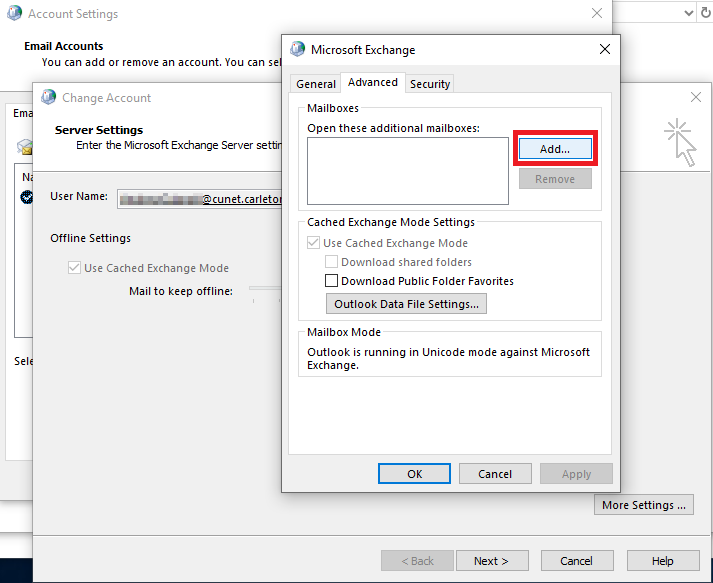Viewport: 713px width, 583px height.
Task: Switch to the General tab
Action: [x=316, y=84]
